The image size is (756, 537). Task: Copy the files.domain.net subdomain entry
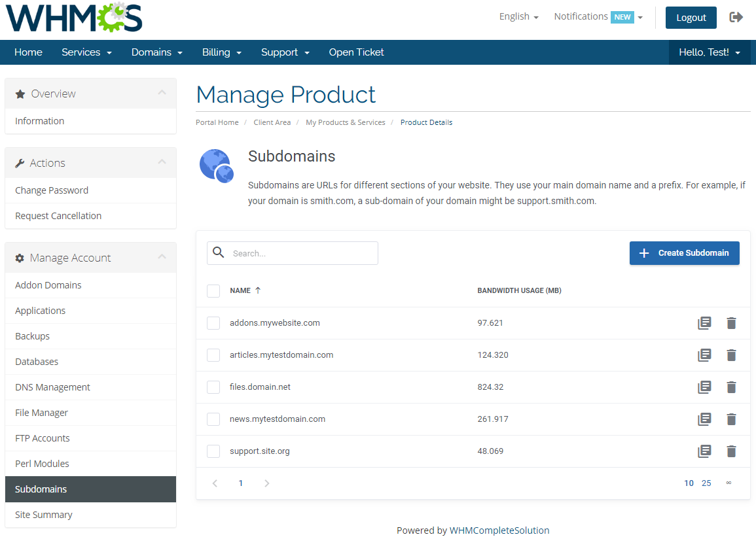pyautogui.click(x=704, y=387)
